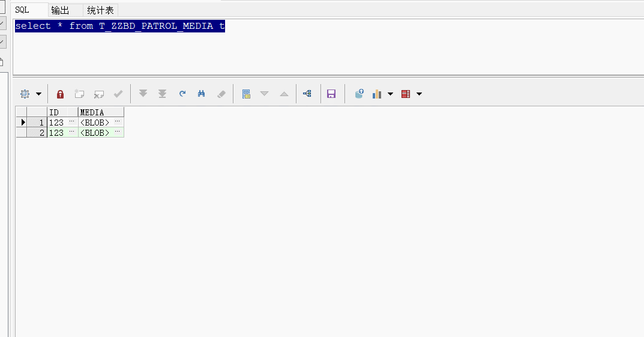Click the fetch last page arrow
Viewport: 644px width, 337px height.
click(162, 94)
